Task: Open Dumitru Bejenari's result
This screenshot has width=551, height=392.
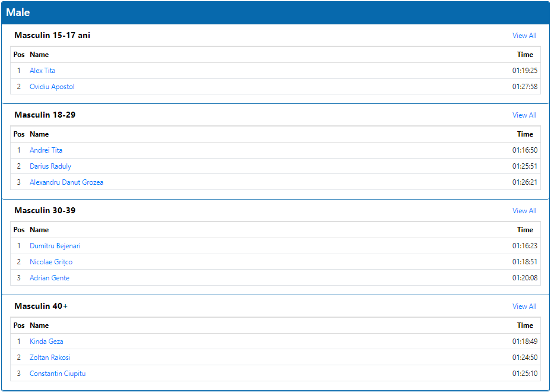Action: click(55, 246)
